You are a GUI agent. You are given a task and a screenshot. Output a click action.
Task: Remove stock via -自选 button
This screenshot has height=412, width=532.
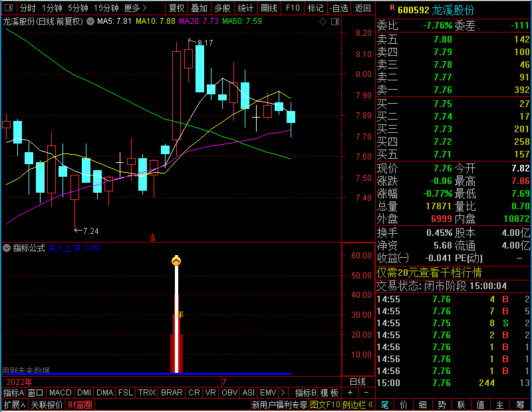(x=339, y=8)
